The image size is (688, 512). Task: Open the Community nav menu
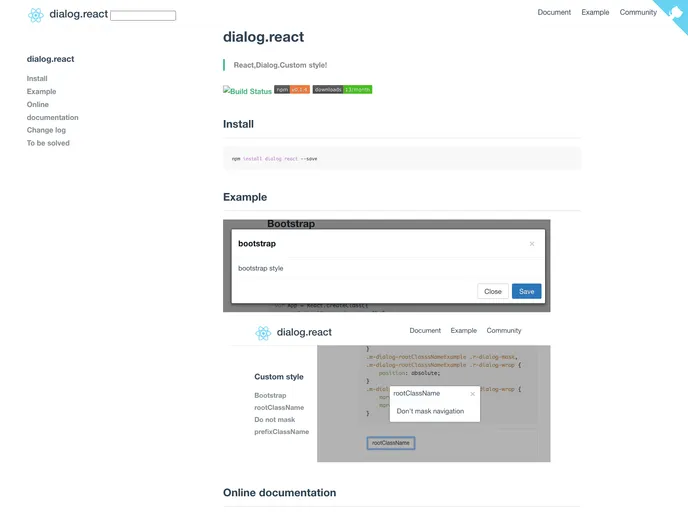pos(638,13)
